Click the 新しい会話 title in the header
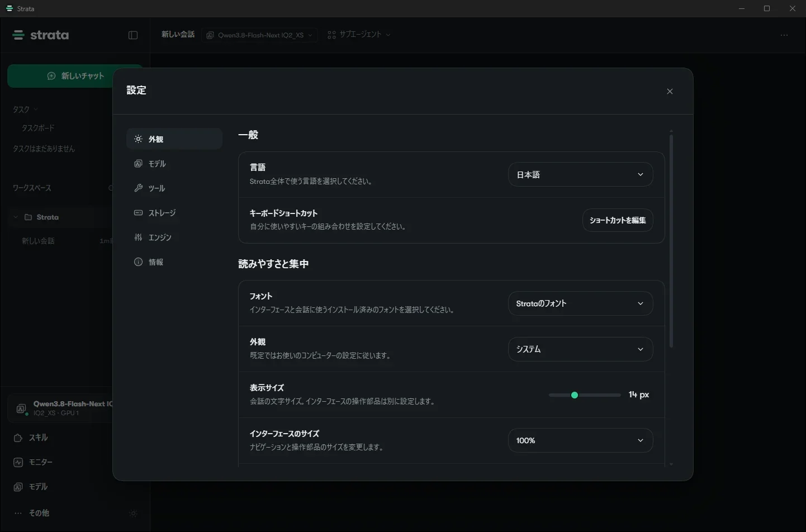This screenshot has width=806, height=532. click(178, 35)
